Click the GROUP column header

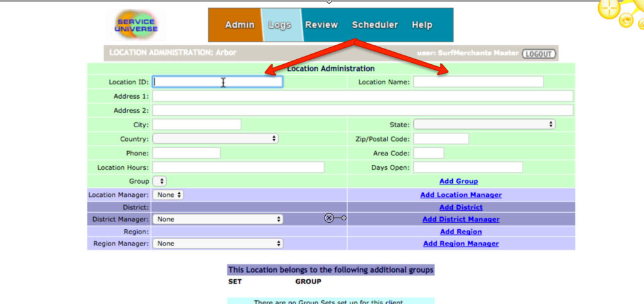point(308,281)
